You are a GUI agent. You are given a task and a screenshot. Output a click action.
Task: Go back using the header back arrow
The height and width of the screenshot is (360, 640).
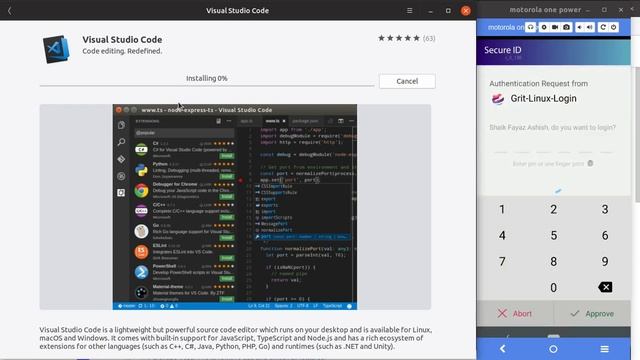[x=10, y=11]
